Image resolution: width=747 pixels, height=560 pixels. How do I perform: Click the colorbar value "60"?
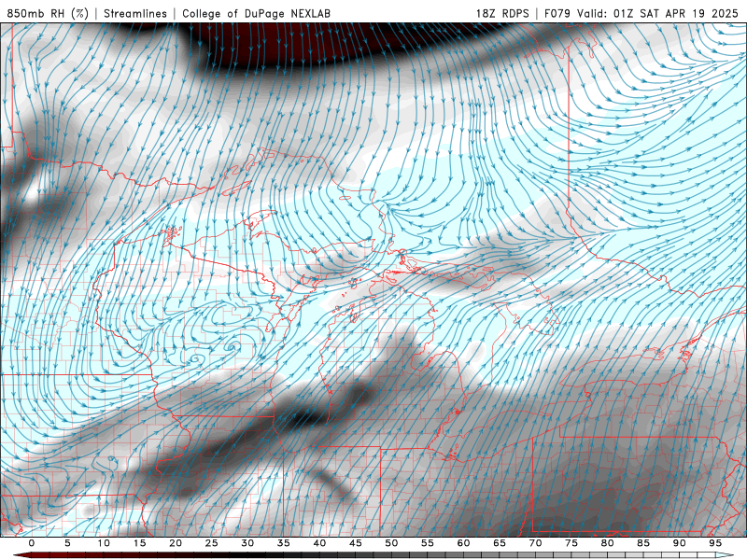click(x=463, y=543)
